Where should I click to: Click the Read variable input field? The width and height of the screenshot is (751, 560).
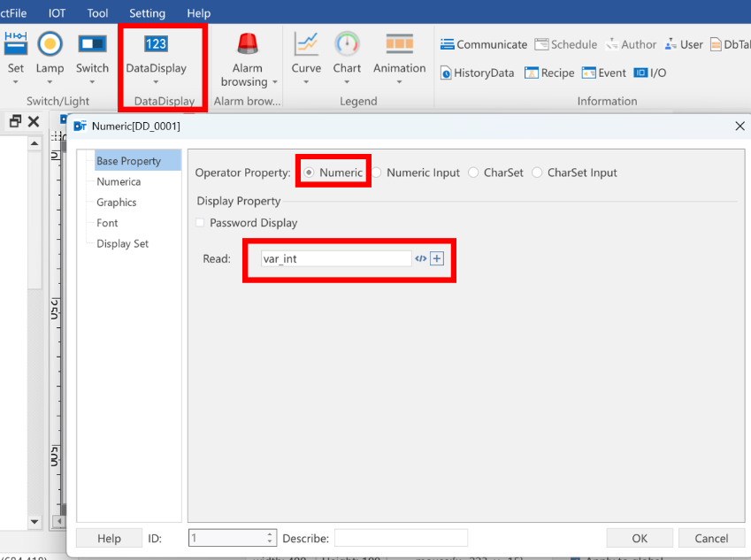pyautogui.click(x=336, y=258)
